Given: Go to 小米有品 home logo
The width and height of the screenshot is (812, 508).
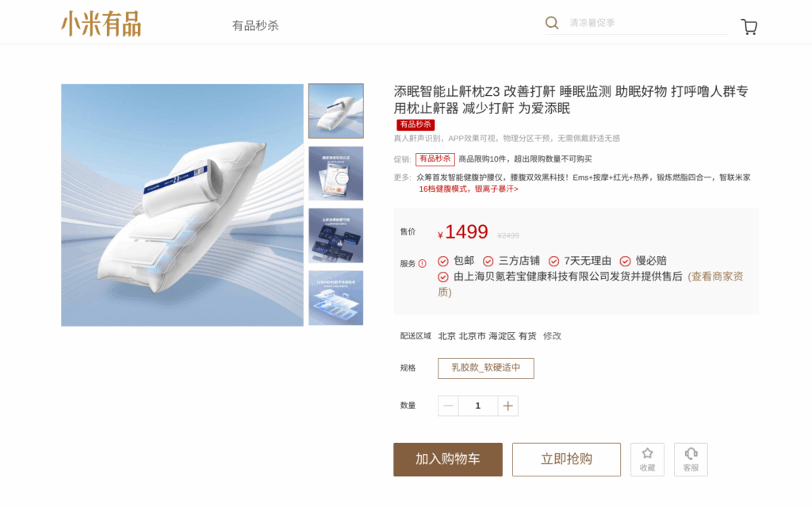Looking at the screenshot, I should [101, 24].
